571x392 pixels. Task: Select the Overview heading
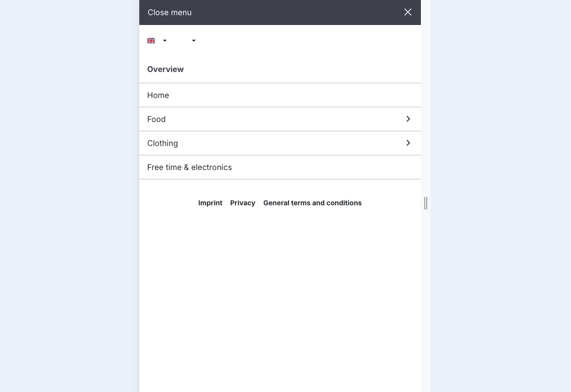click(165, 69)
